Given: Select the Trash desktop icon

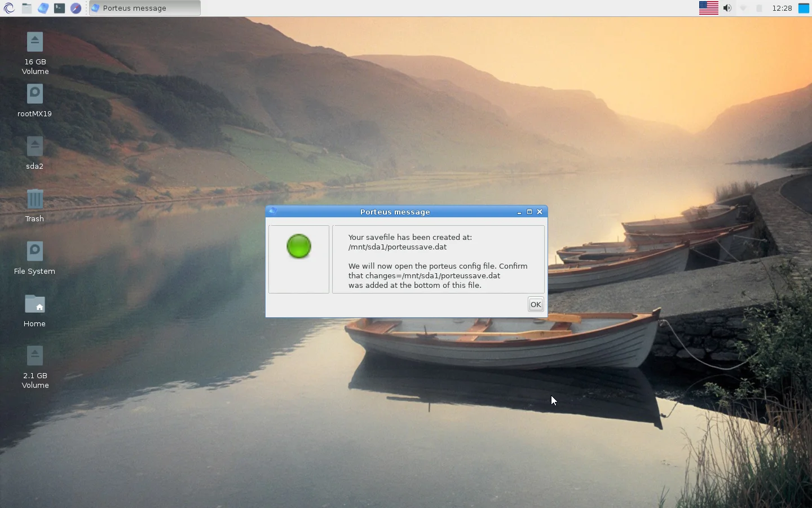Looking at the screenshot, I should pyautogui.click(x=35, y=205).
